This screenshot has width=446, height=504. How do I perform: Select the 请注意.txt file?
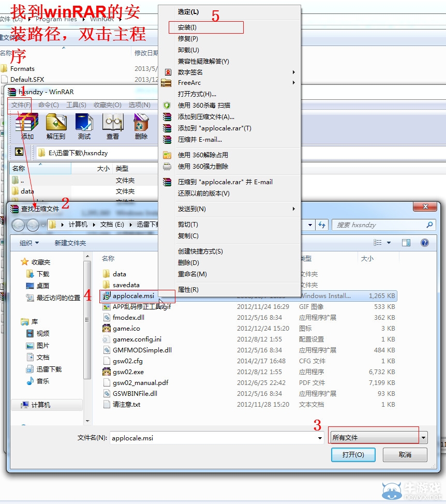(126, 404)
